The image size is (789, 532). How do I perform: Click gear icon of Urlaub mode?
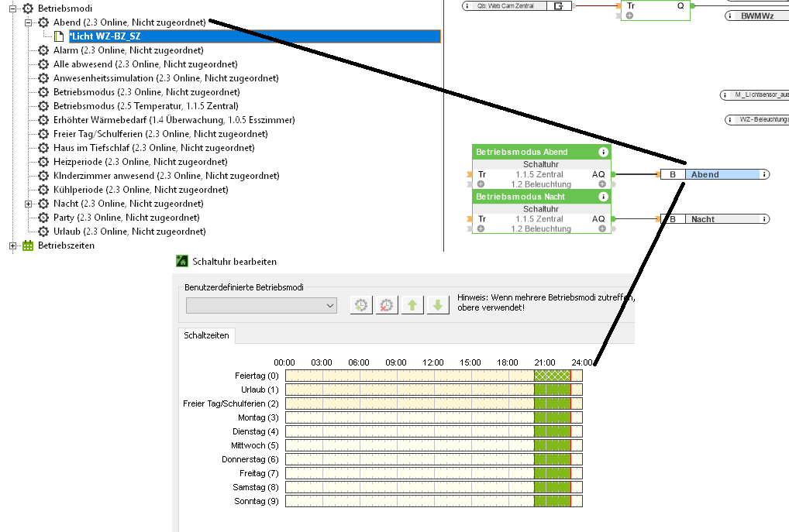pyautogui.click(x=43, y=232)
